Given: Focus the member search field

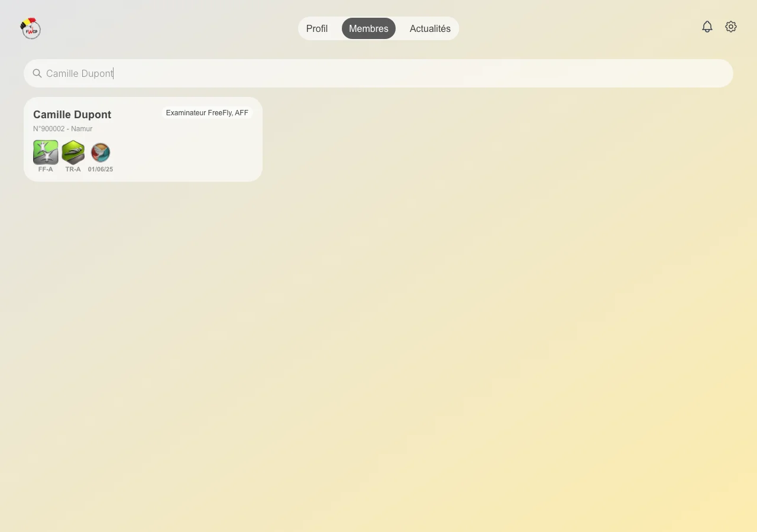Looking at the screenshot, I should point(378,73).
